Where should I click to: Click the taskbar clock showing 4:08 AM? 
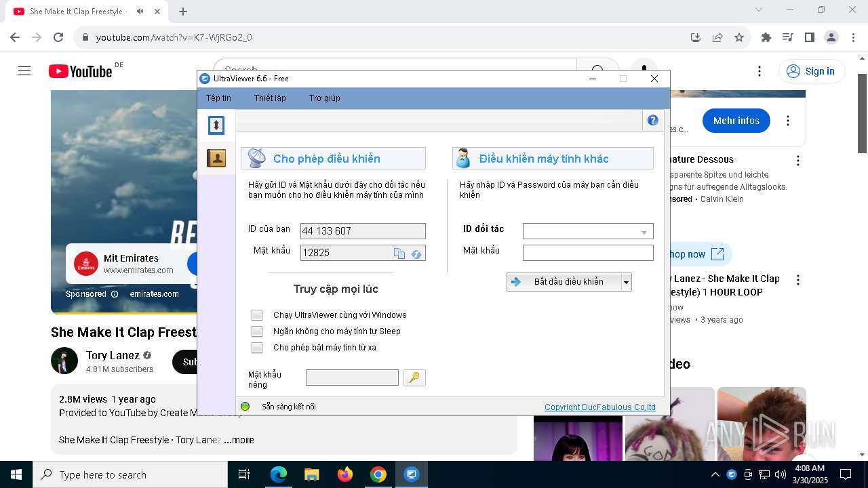click(810, 474)
